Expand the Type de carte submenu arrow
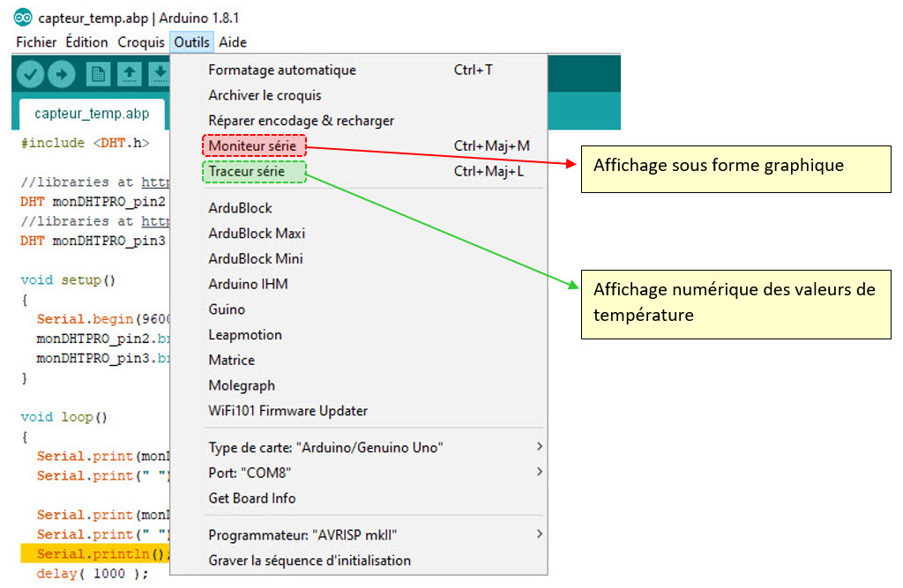Screen dimensions: 903x588 [x=539, y=447]
